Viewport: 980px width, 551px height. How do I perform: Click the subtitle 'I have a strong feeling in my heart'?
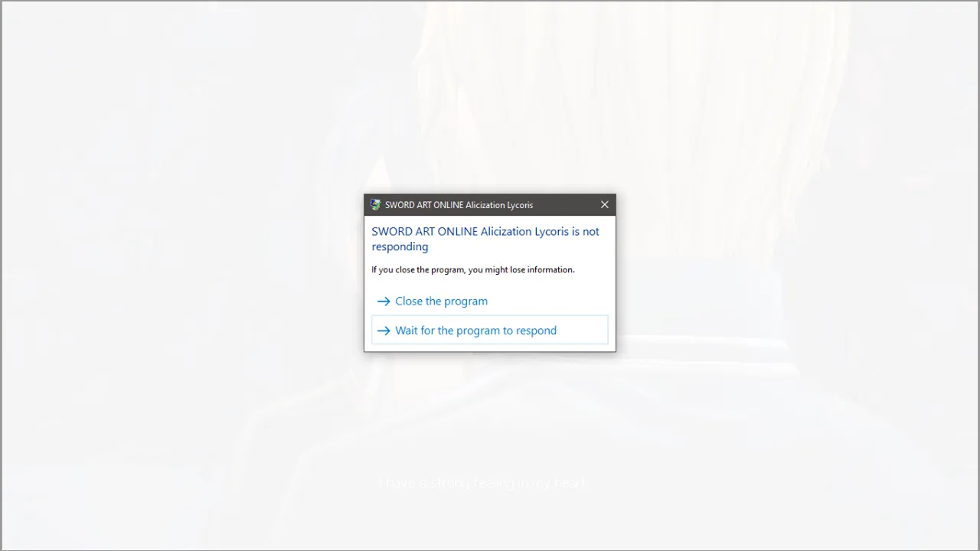(x=482, y=483)
